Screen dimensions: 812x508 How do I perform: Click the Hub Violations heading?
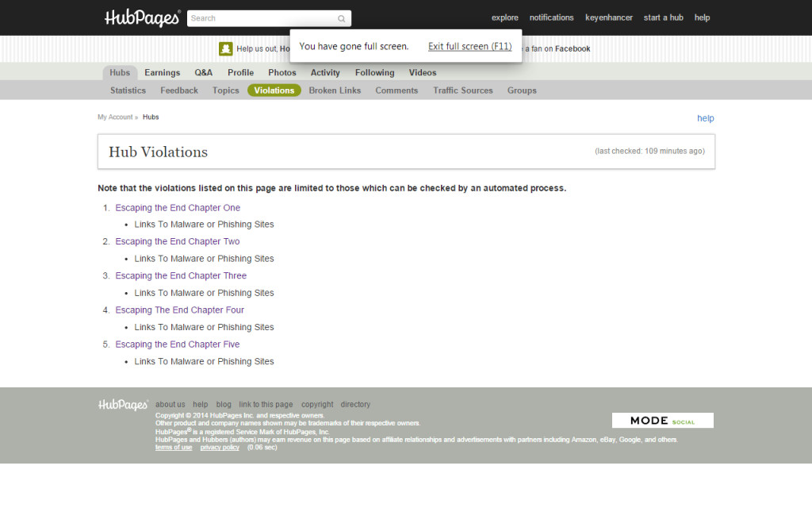click(158, 152)
